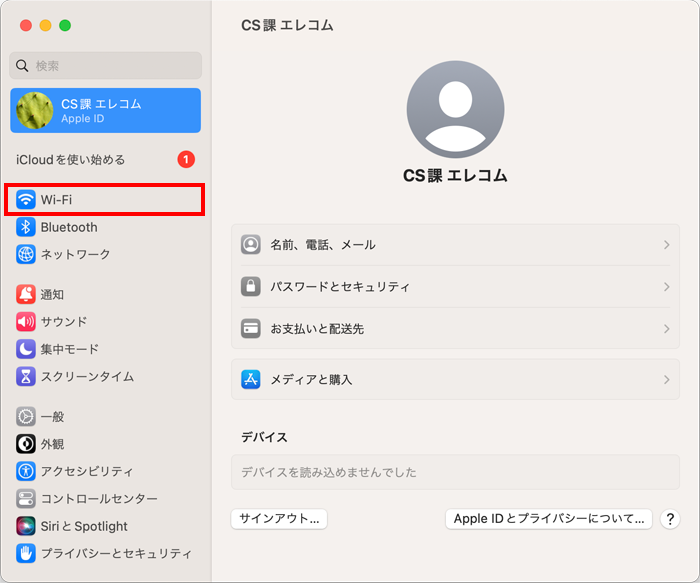This screenshot has width=700, height=583.
Task: Click the デバイス section heading
Action: (x=264, y=437)
